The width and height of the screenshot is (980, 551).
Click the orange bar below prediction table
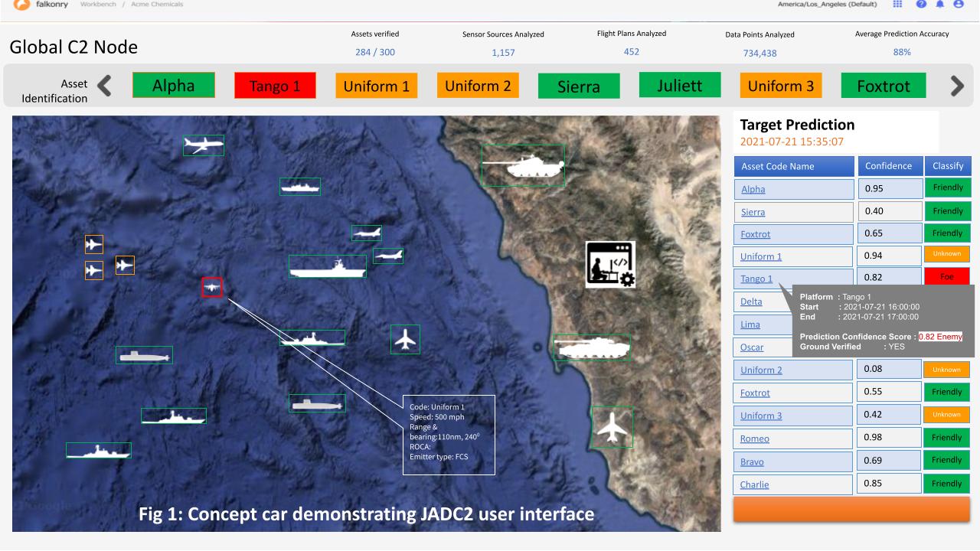point(851,510)
